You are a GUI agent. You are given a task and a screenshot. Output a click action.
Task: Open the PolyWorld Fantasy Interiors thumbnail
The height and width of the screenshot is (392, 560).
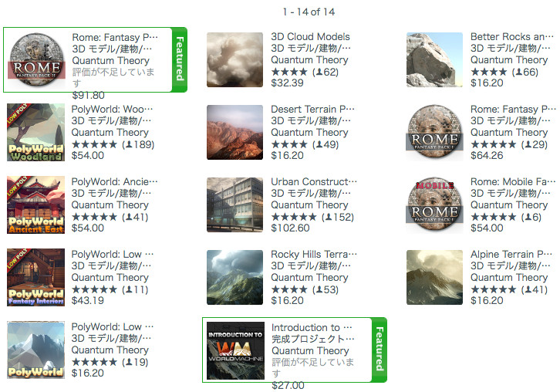click(x=35, y=277)
